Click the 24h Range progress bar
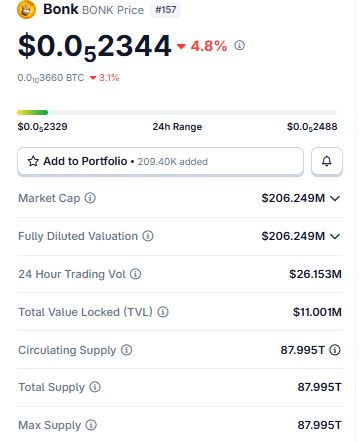This screenshot has height=442, width=360. pyautogui.click(x=177, y=113)
